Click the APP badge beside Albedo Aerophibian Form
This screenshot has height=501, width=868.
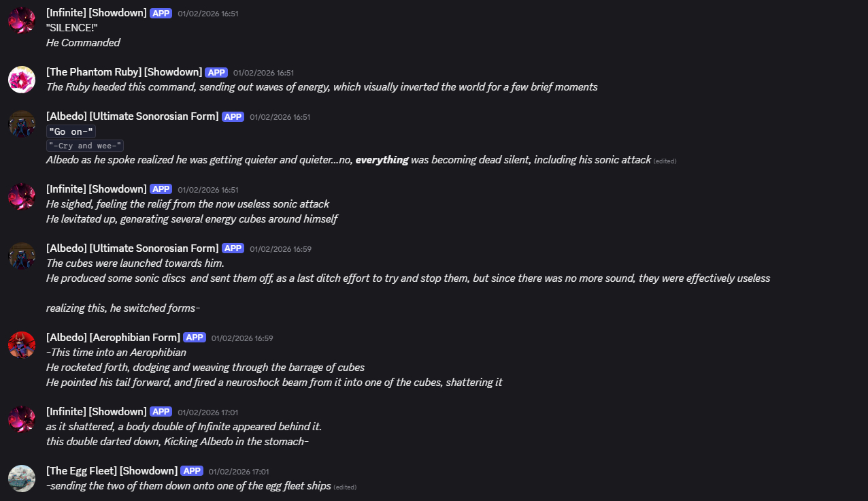[x=195, y=338]
